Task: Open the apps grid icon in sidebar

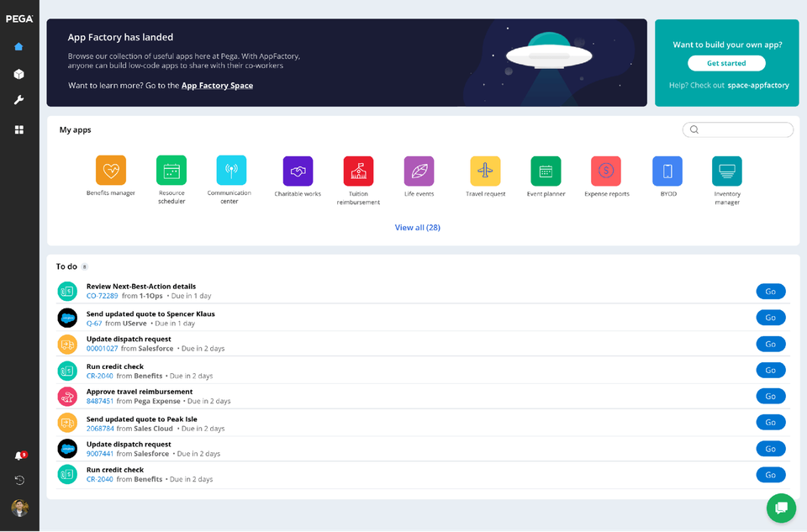Action: (18, 129)
